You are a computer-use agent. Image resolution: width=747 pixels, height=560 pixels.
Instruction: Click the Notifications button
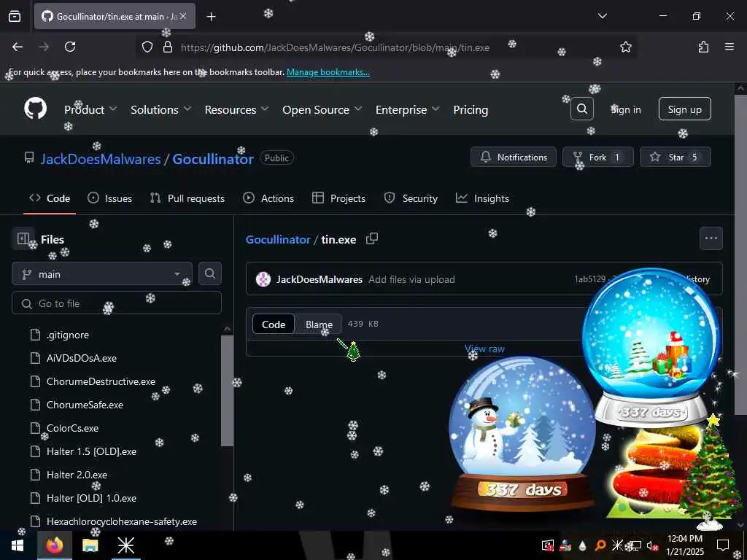pyautogui.click(x=513, y=157)
